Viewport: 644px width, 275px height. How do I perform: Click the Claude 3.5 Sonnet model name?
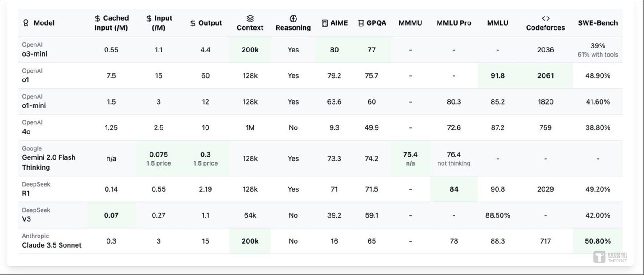[52, 245]
